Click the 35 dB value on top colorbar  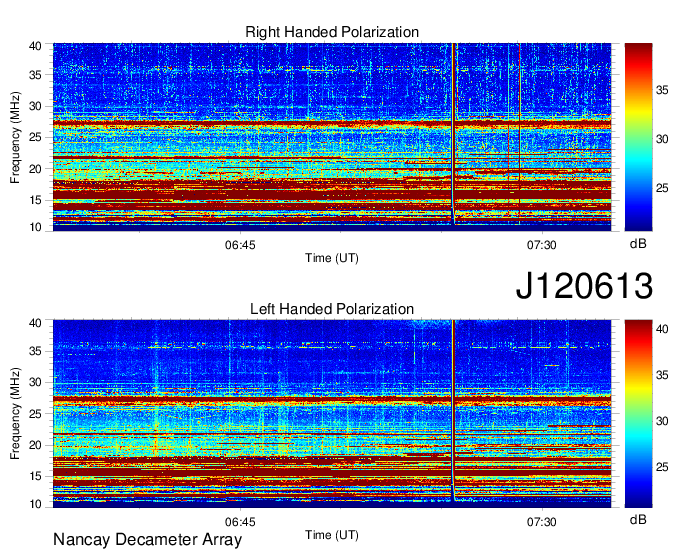pos(662,90)
